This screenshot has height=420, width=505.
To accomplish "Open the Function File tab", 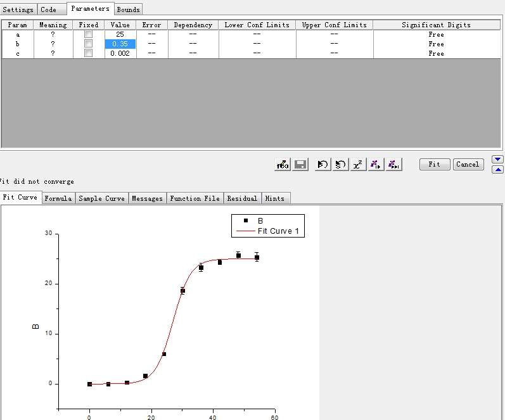I will point(195,198).
